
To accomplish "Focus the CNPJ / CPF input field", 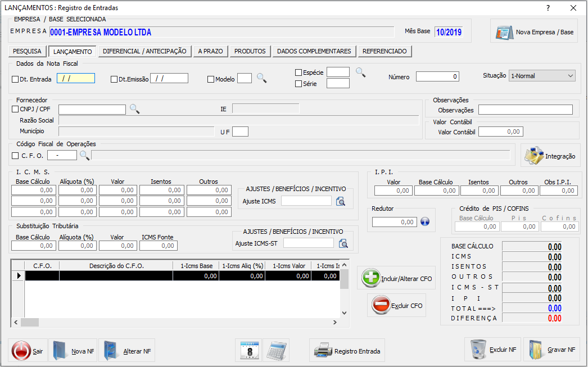I will 92,110.
